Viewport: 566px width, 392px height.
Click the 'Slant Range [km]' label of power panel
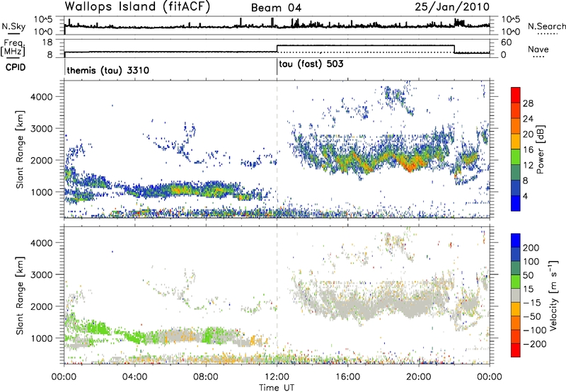click(x=20, y=149)
